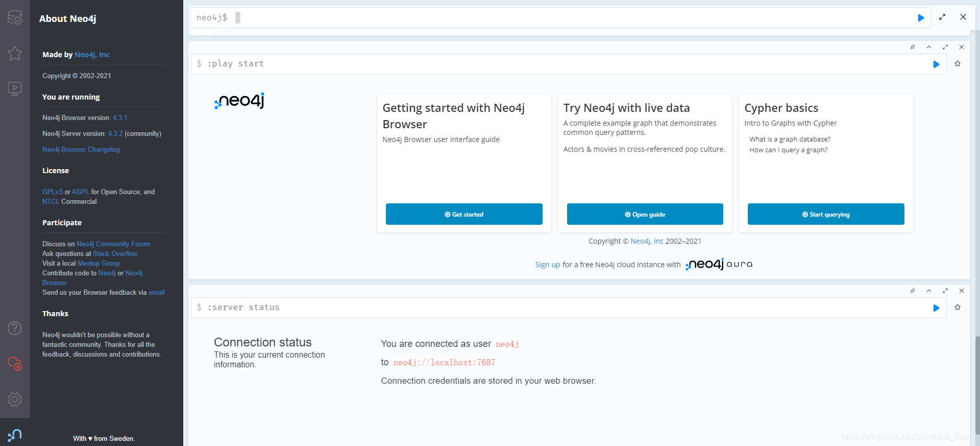Click the neo4j aura logo
The image size is (980, 446).
click(x=719, y=264)
